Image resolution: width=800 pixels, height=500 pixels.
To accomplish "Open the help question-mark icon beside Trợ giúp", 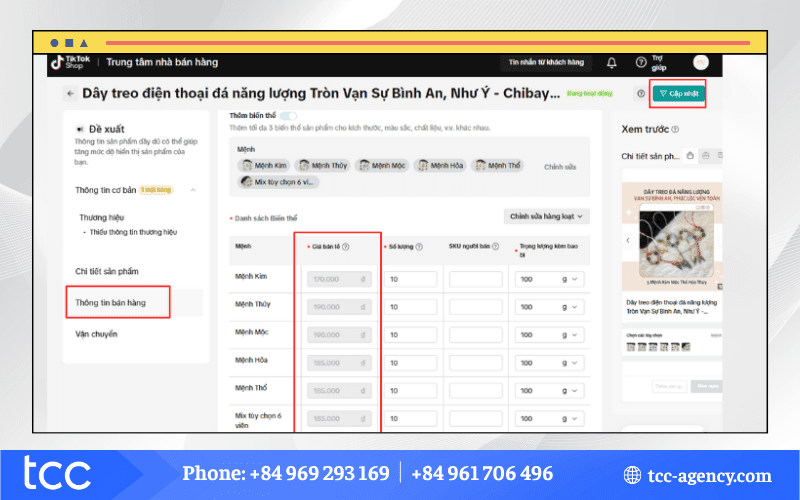I will (641, 62).
